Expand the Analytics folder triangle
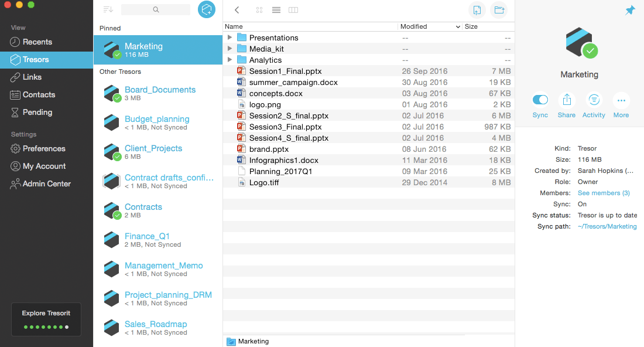 [x=229, y=60]
